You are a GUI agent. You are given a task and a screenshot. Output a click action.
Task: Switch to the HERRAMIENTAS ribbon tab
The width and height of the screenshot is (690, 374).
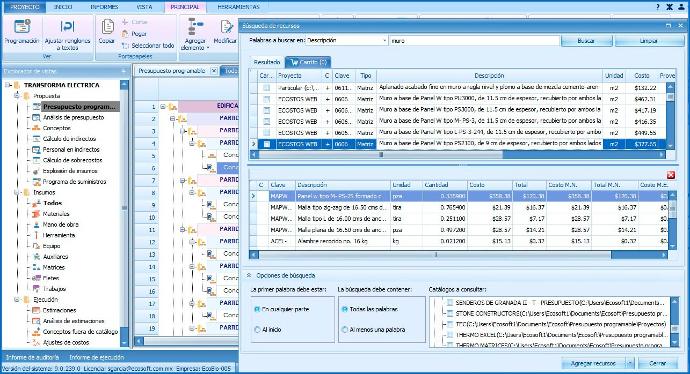(x=238, y=7)
